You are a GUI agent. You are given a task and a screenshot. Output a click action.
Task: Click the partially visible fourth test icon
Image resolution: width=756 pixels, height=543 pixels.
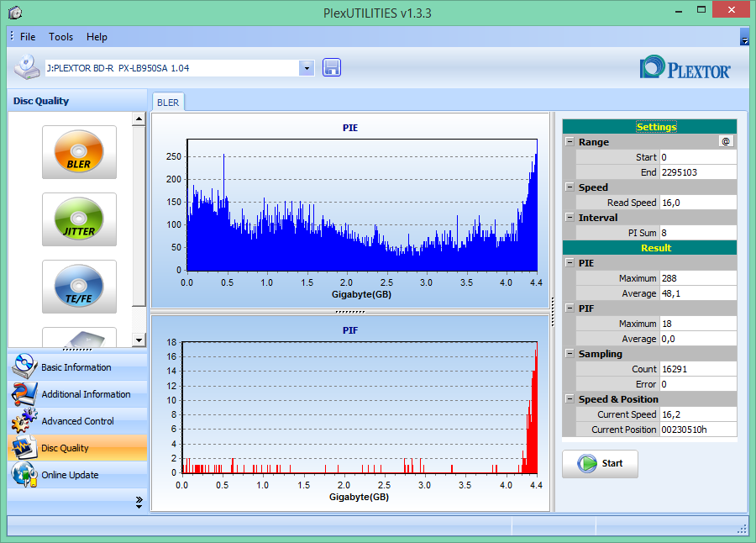tap(79, 337)
